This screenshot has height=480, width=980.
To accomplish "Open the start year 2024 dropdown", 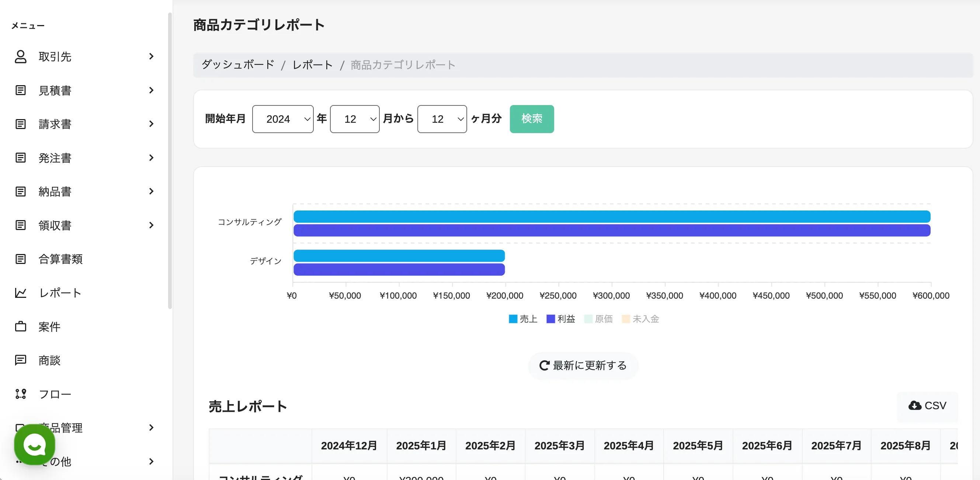I will coord(283,119).
